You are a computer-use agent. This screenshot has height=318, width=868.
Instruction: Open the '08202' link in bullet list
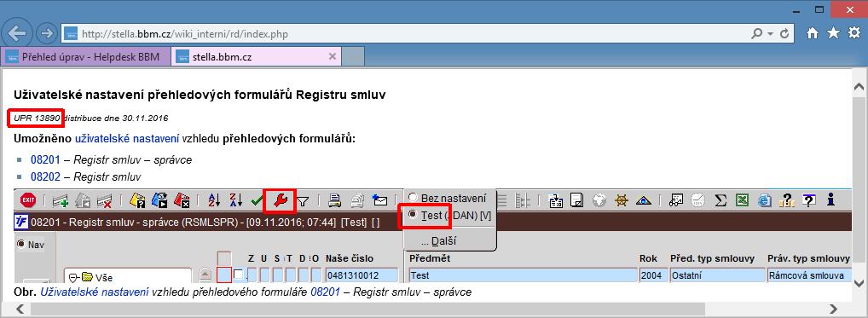(x=45, y=177)
